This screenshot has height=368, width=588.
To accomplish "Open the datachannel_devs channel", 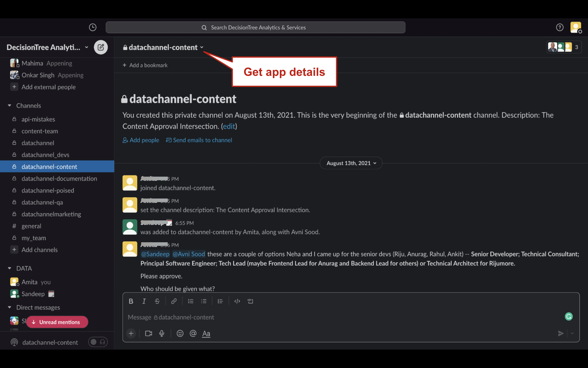I will 57,155.
